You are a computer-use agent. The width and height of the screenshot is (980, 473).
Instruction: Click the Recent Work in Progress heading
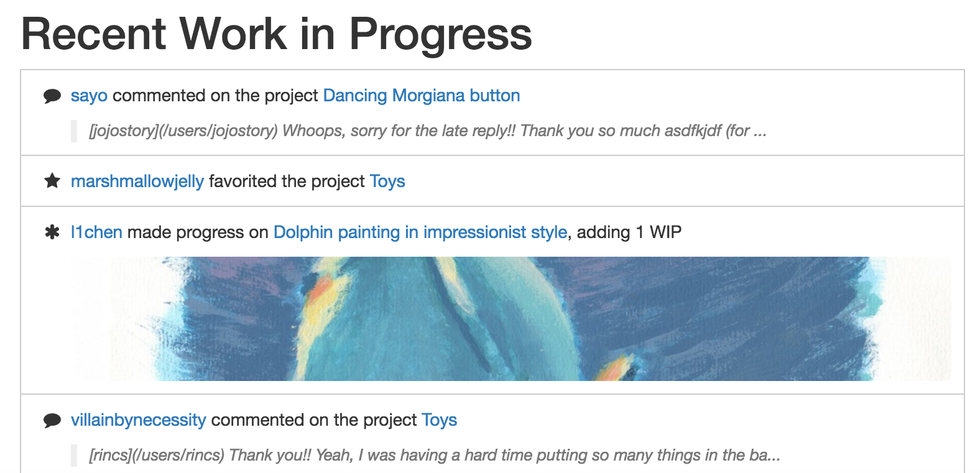tap(276, 34)
